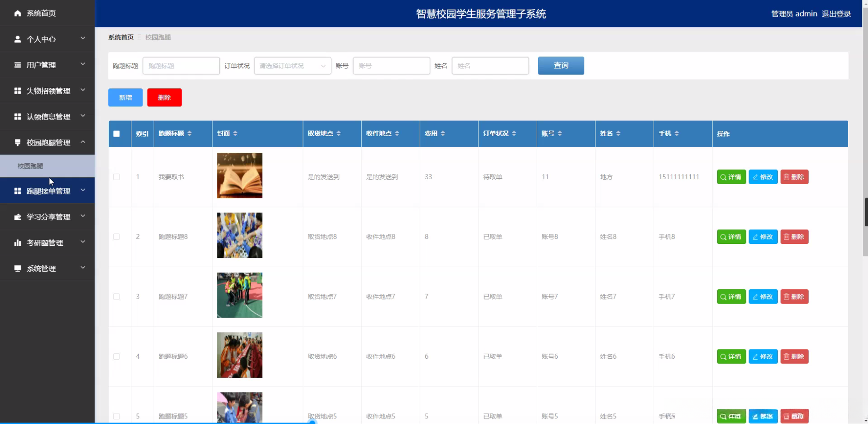Click the icon beside 学习分享管理

tap(18, 217)
